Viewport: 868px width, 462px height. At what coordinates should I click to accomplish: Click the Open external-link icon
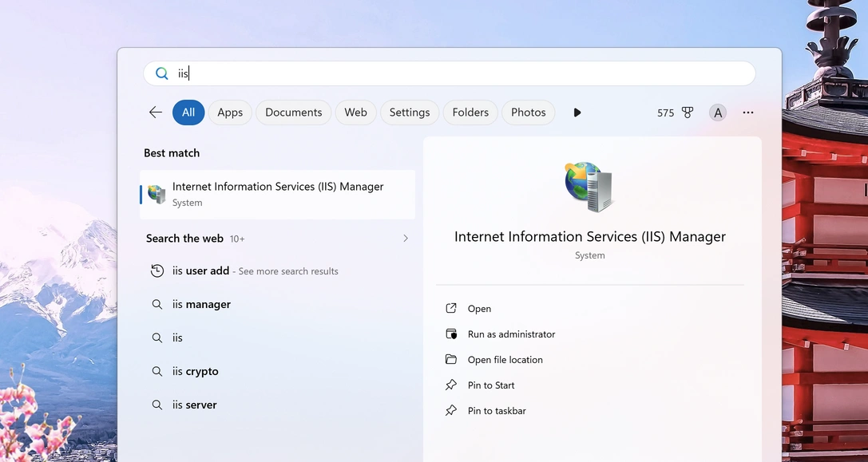click(451, 308)
